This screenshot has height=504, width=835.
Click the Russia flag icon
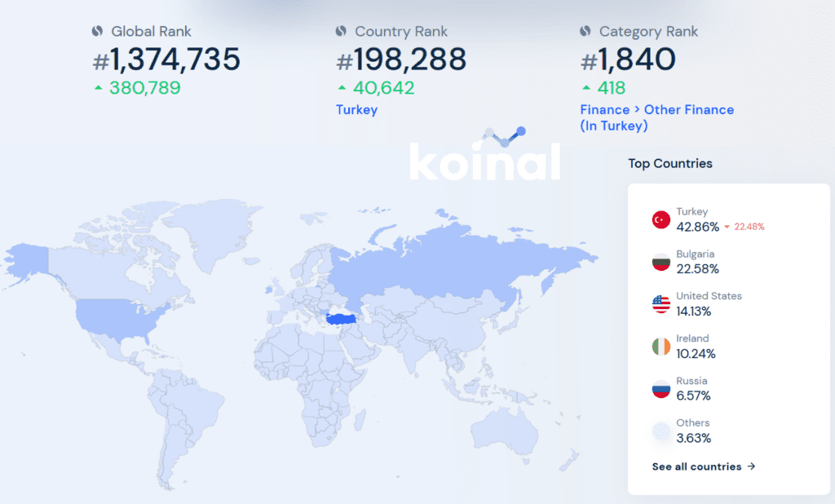click(660, 389)
